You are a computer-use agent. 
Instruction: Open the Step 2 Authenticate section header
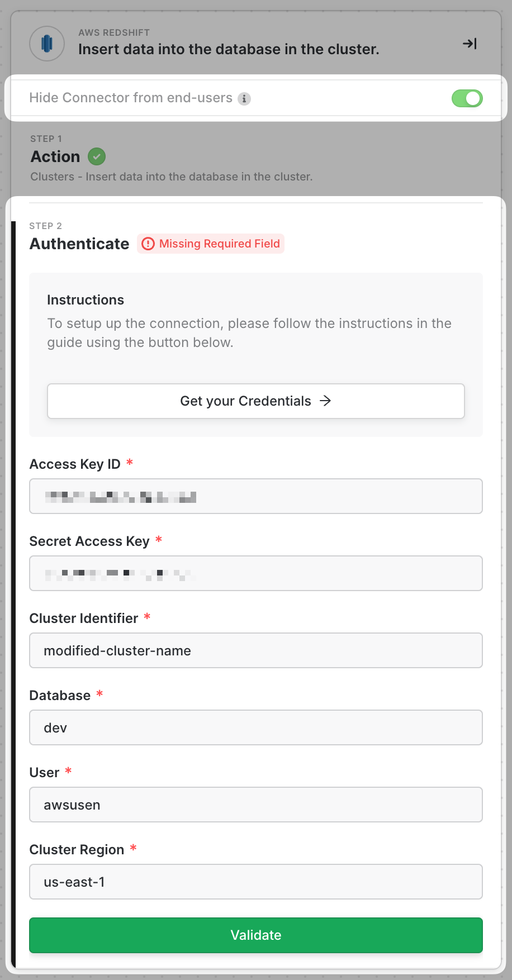tap(79, 244)
